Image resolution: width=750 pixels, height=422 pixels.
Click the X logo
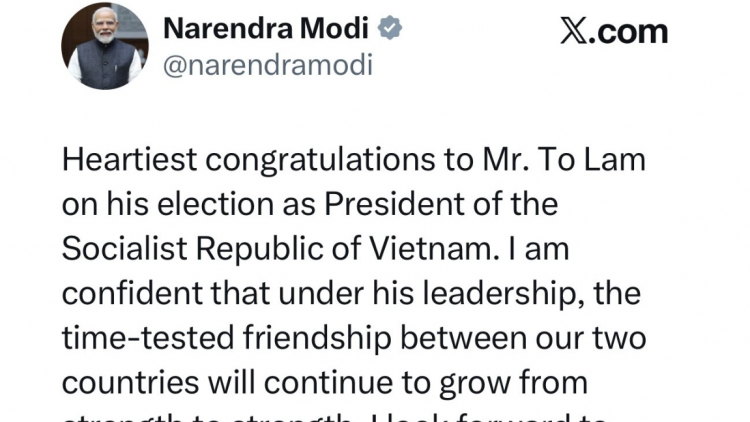574,31
